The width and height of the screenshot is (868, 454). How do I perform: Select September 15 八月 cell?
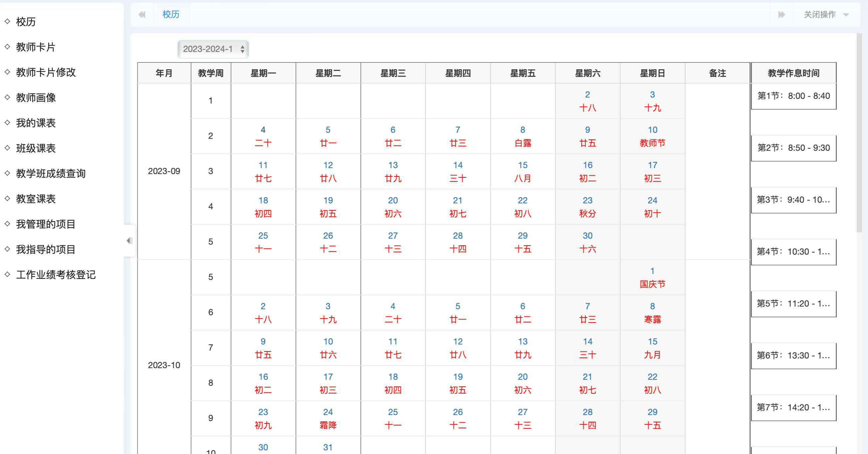tap(523, 171)
